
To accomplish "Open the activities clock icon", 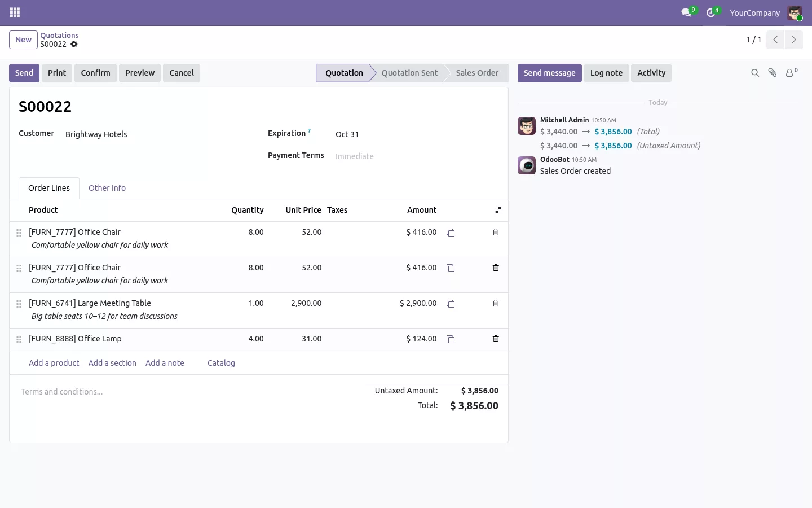I will (711, 12).
